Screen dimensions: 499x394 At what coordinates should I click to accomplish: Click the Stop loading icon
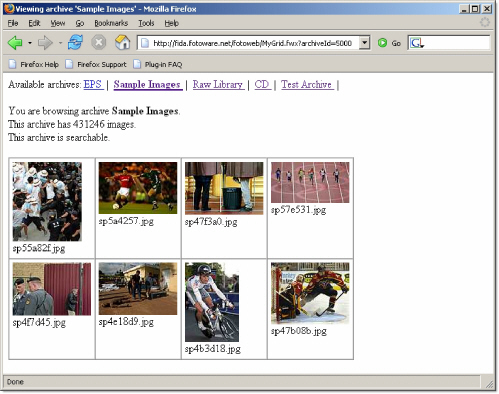click(x=99, y=43)
